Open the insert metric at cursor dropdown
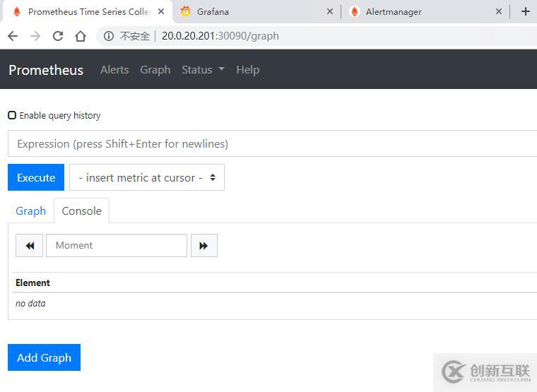 (x=147, y=178)
